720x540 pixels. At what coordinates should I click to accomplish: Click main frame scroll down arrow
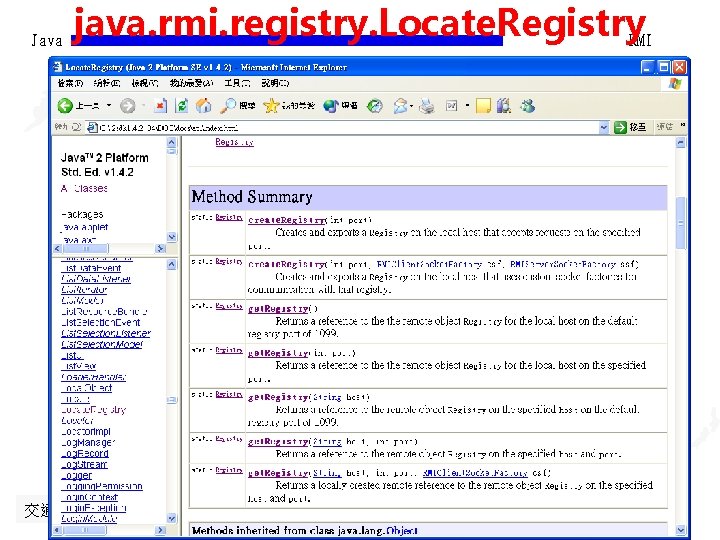tap(681, 530)
